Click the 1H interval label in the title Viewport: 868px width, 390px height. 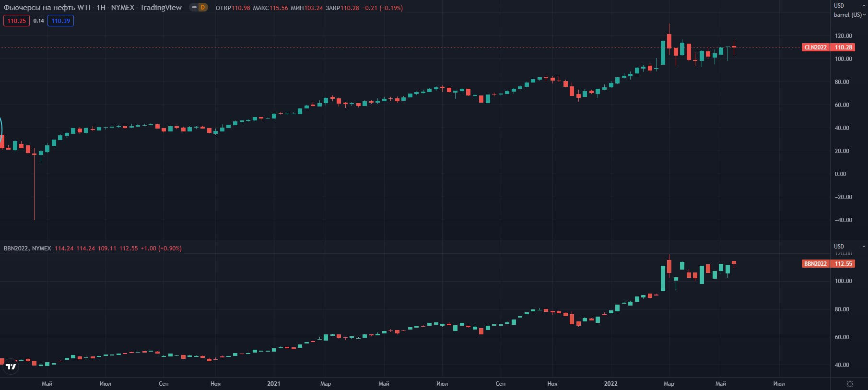[x=101, y=8]
